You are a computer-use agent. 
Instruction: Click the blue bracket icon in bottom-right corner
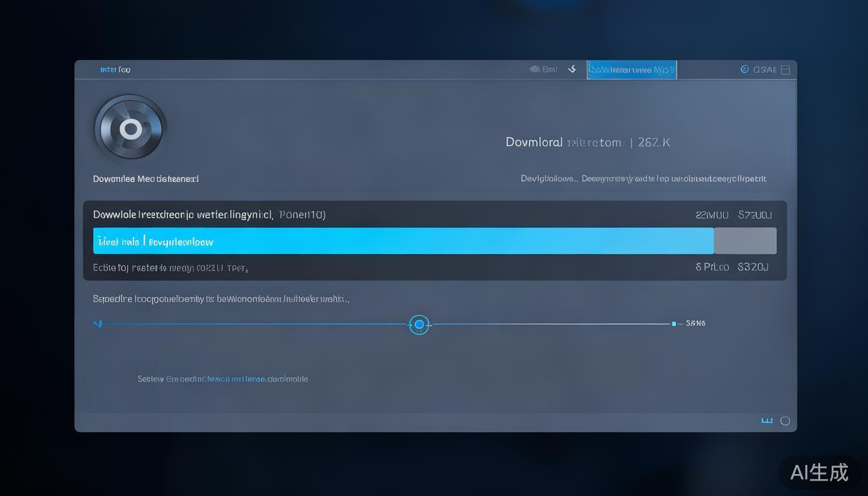(x=767, y=420)
